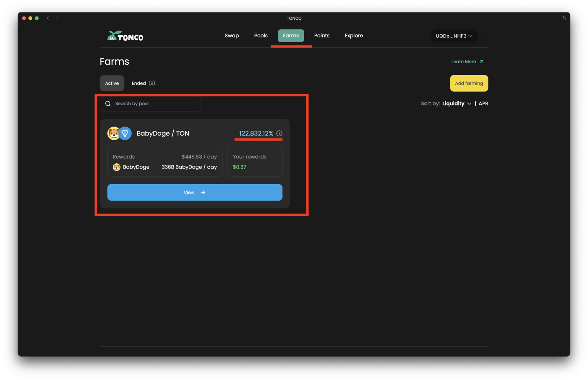The image size is (588, 380).
Task: Switch to the Ended (9) tab
Action: tap(143, 83)
